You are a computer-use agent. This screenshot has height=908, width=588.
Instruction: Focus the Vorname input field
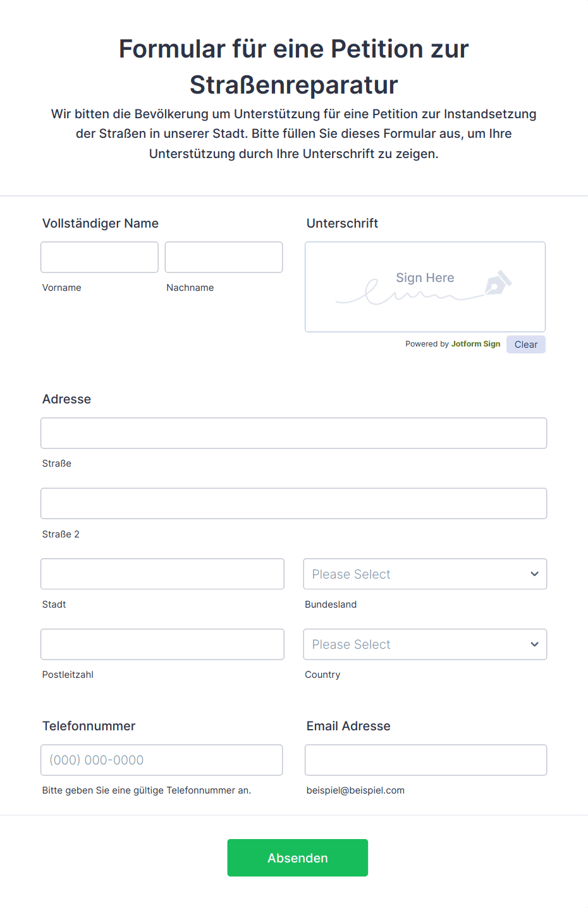(x=99, y=257)
